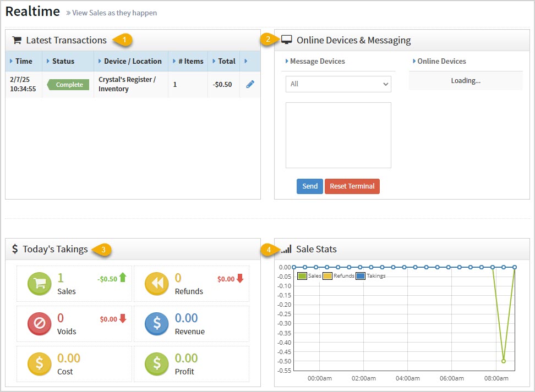This screenshot has width=535, height=392.
Task: Click the shopping cart icon beside Latest Transactions
Action: coord(17,40)
